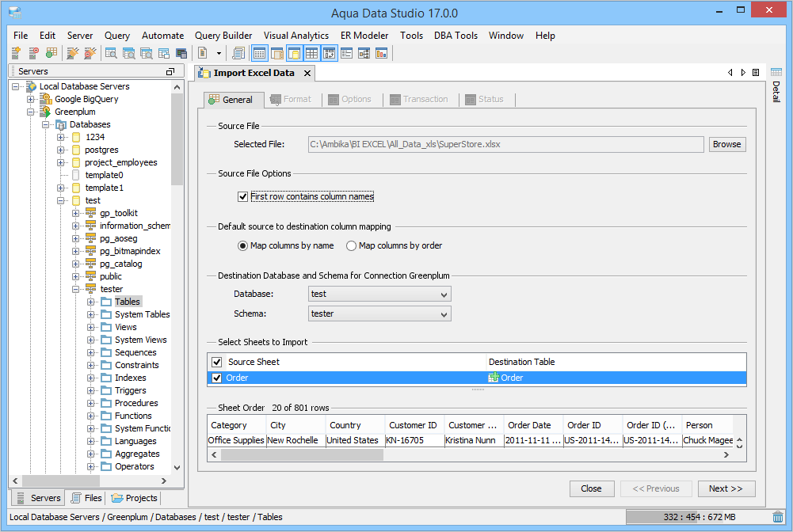Click the Google BigQuery server icon
Image resolution: width=793 pixels, height=532 pixels.
(x=45, y=99)
